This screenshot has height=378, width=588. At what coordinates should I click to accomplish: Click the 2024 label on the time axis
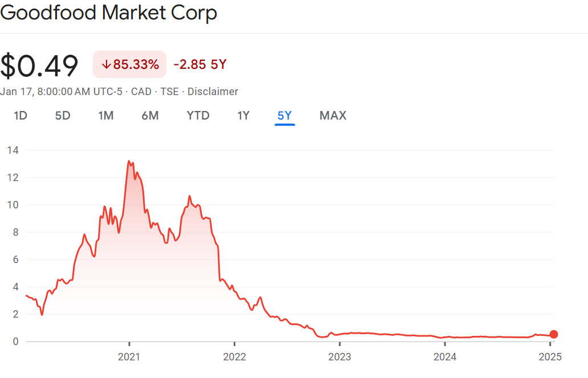tap(445, 357)
